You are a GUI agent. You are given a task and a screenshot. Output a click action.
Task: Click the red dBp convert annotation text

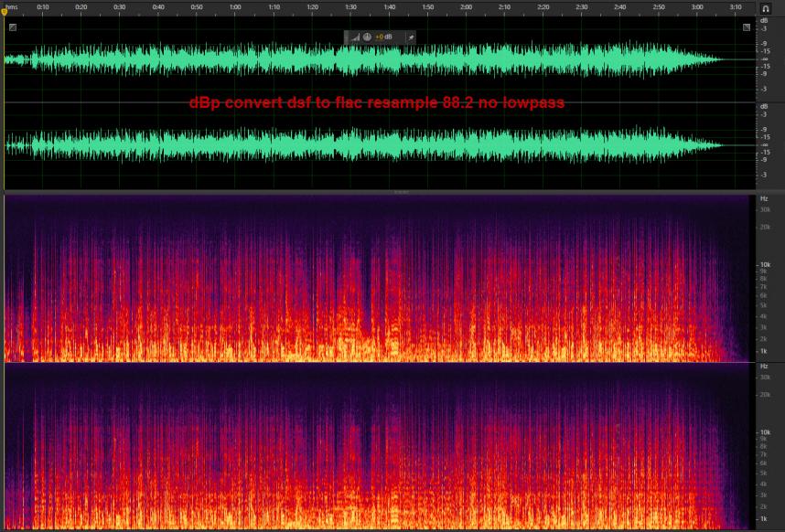[x=376, y=103]
